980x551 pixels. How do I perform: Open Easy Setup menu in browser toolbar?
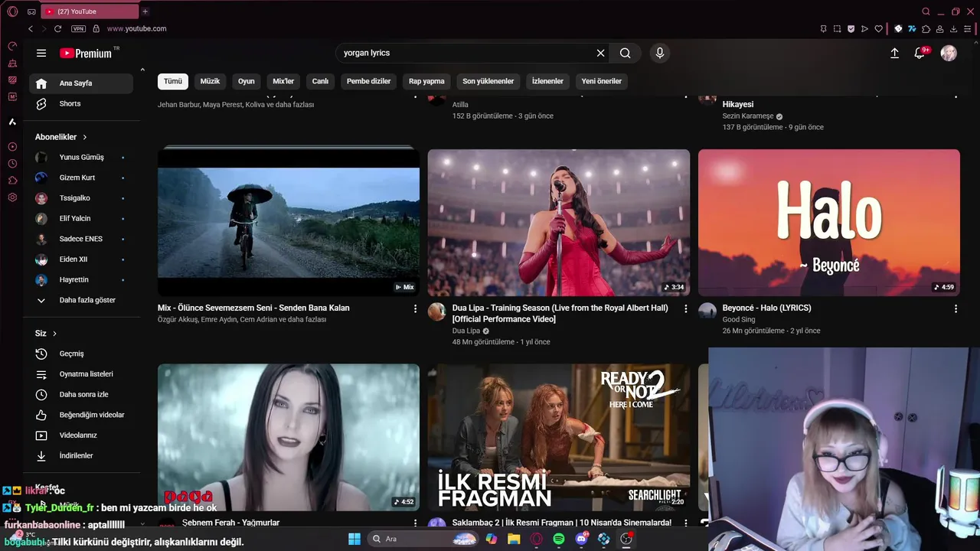(968, 28)
